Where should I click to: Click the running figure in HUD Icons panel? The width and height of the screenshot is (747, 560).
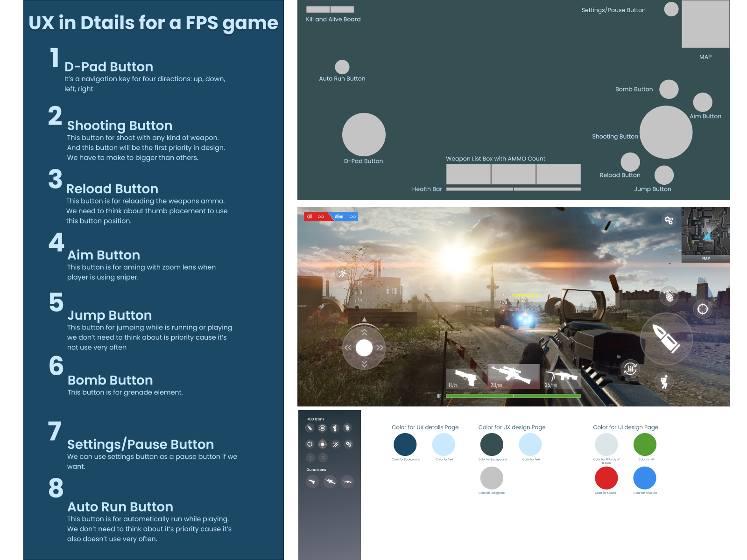point(336,444)
